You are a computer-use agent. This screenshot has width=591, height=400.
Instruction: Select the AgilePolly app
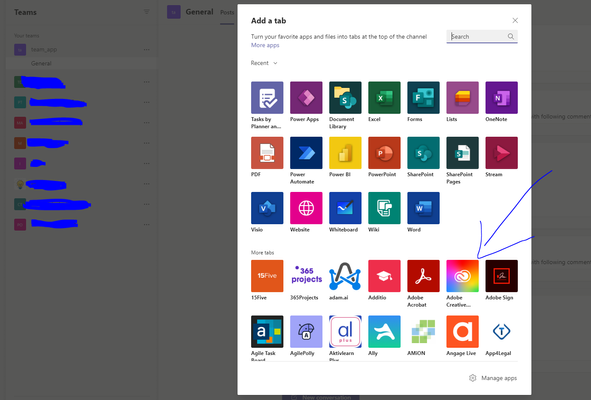coord(306,332)
